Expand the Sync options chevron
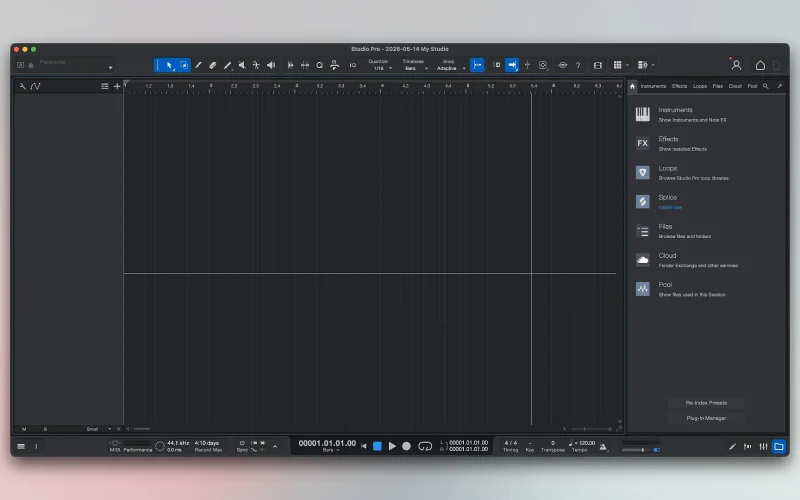 (275, 447)
